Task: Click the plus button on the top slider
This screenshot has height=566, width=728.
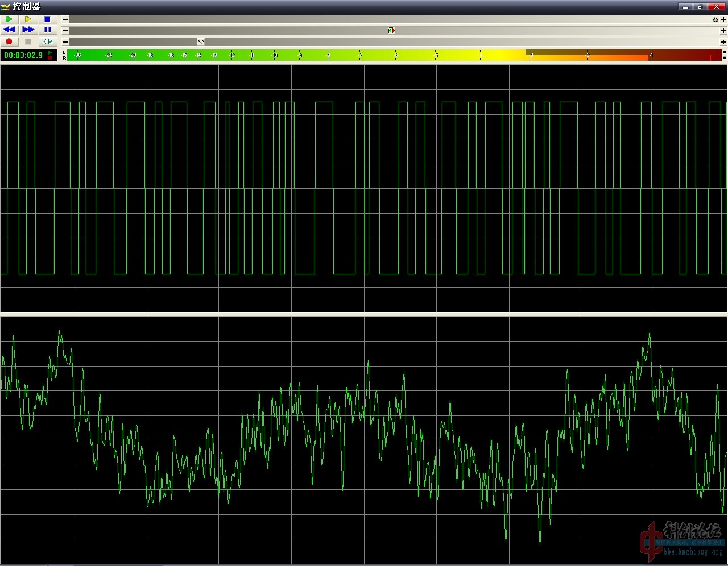Action: (x=723, y=19)
